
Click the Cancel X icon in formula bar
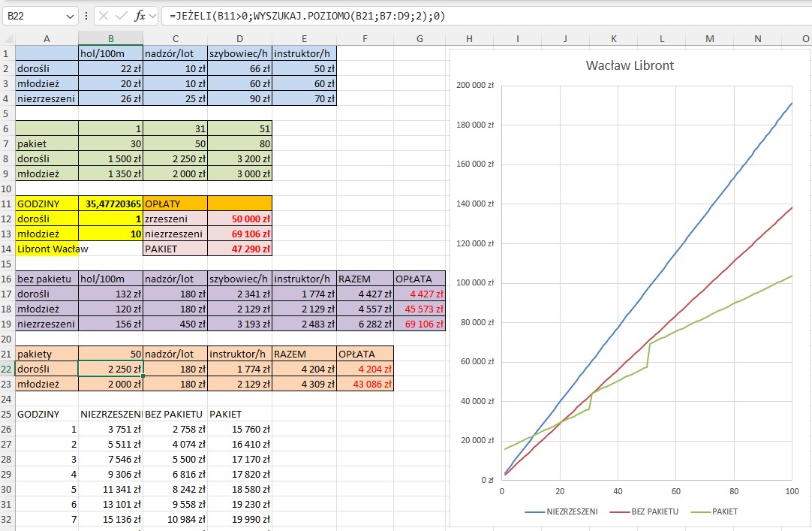[104, 16]
